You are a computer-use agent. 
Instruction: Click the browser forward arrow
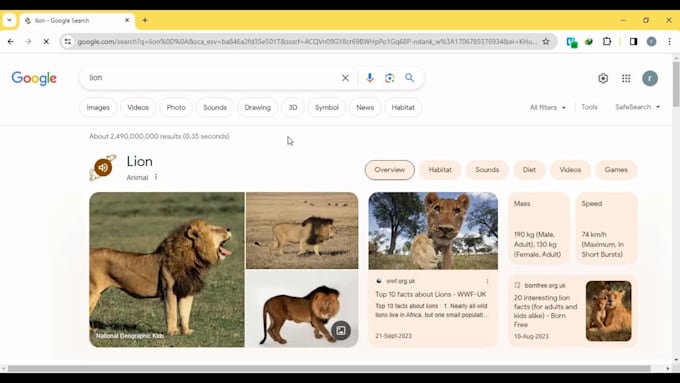[x=28, y=42]
